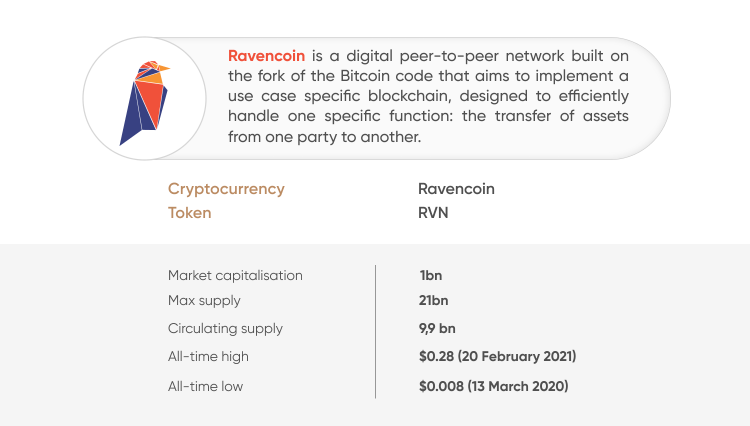Click the Market capitalisation label
Image resolution: width=750 pixels, height=426 pixels.
click(x=235, y=275)
